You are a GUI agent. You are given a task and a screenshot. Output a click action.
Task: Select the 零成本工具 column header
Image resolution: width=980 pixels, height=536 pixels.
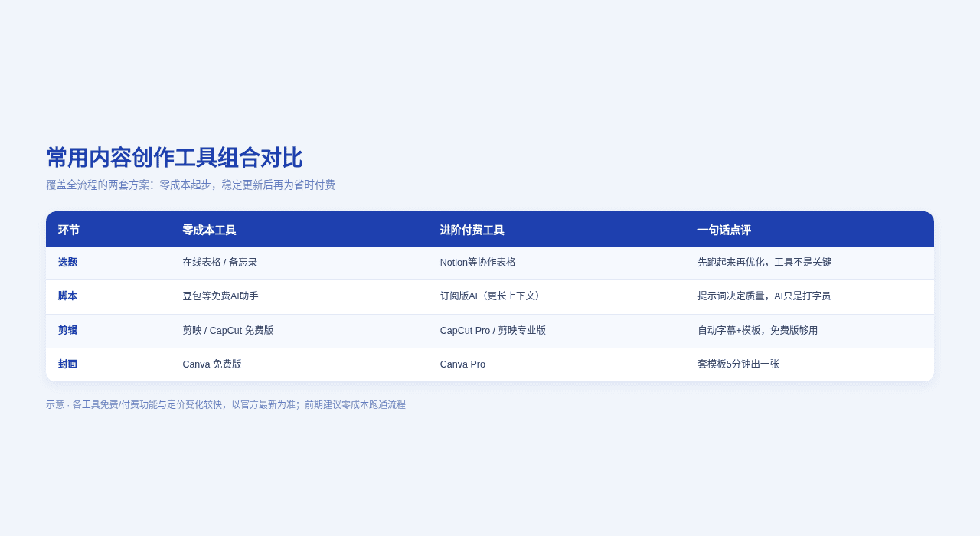pyautogui.click(x=209, y=230)
